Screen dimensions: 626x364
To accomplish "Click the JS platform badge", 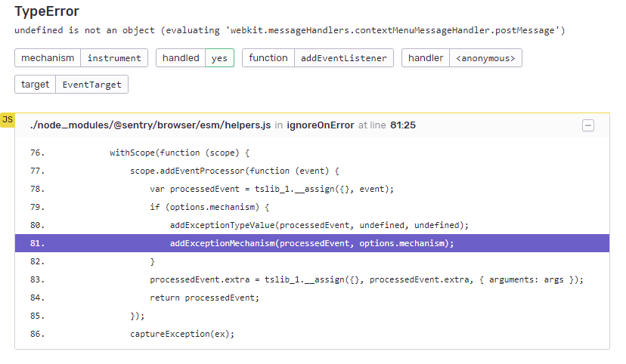I will tap(8, 119).
